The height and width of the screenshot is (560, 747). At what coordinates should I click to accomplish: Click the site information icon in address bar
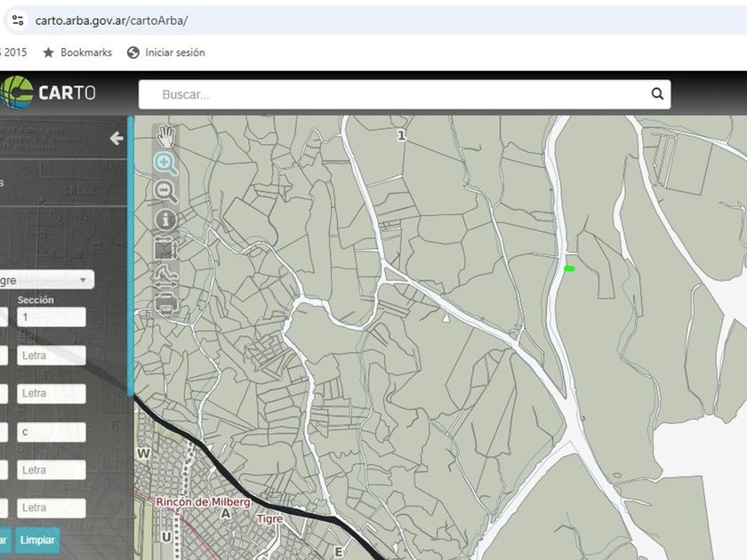pyautogui.click(x=18, y=20)
